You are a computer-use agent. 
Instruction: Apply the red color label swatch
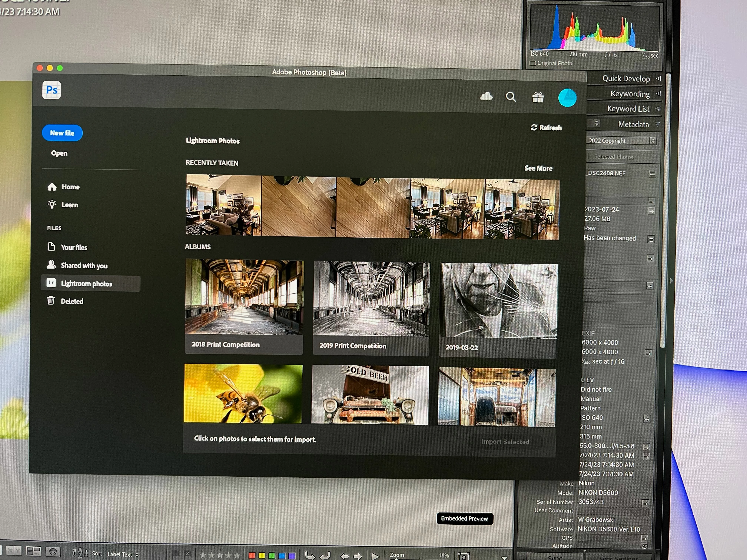tap(252, 555)
